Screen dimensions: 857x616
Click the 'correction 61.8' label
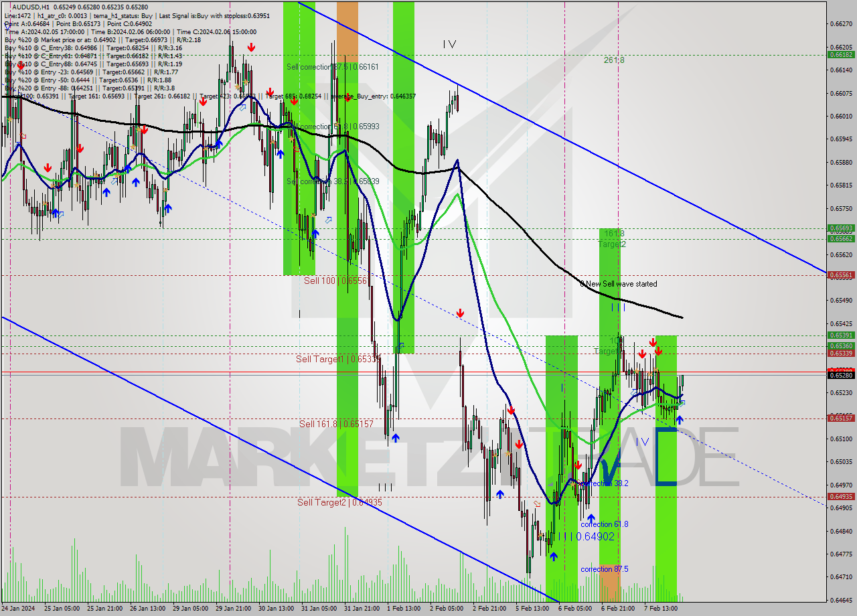coord(605,524)
